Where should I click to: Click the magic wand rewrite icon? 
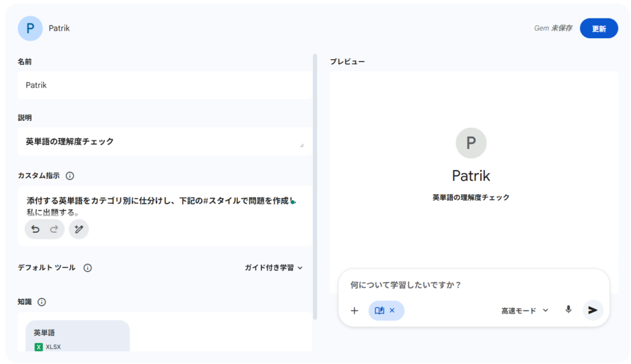[78, 229]
